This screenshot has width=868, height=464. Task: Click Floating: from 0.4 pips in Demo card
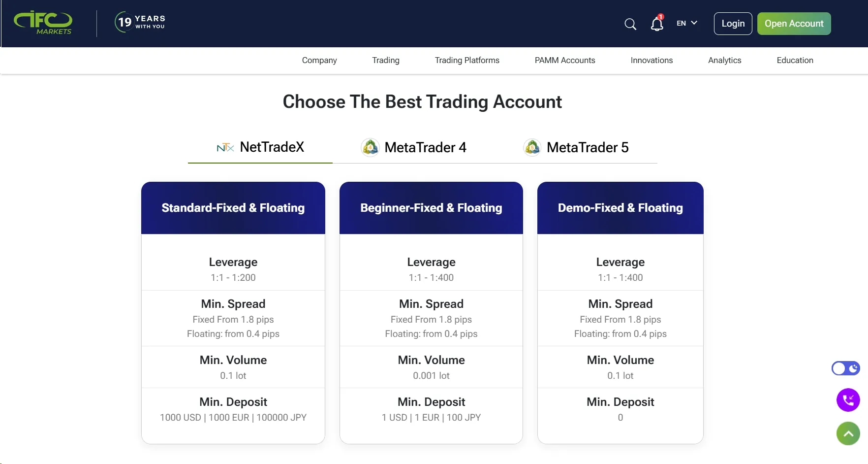[620, 333]
